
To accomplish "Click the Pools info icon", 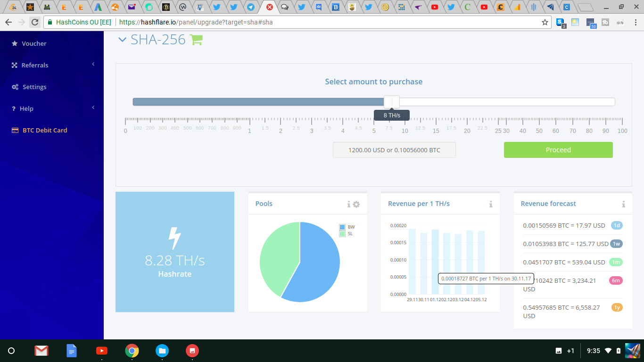I will click(349, 204).
